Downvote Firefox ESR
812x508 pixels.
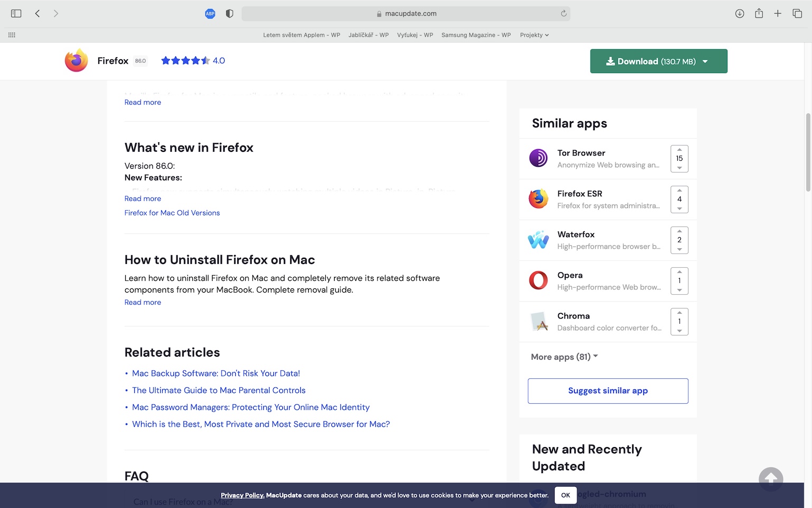[679, 208]
